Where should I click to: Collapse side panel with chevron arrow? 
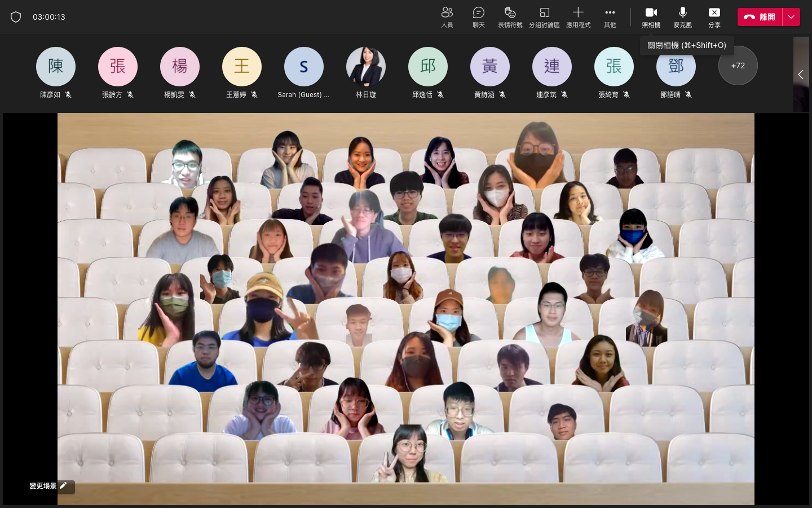(x=801, y=75)
